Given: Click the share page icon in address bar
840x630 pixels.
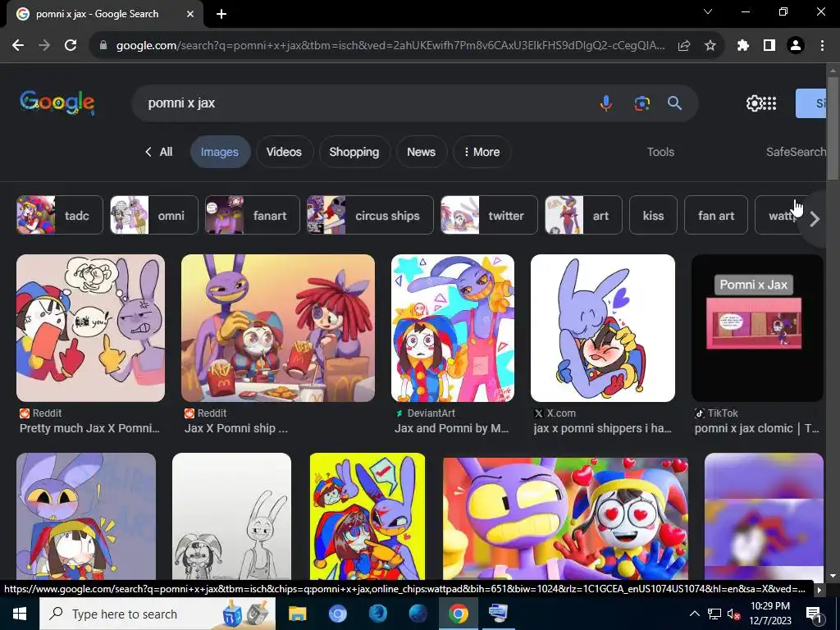Looking at the screenshot, I should [x=684, y=46].
